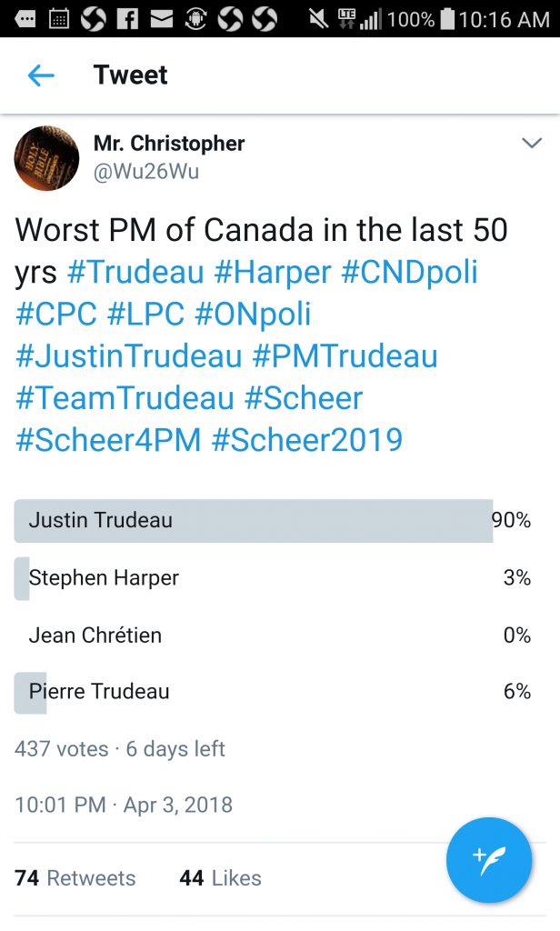Tap the back arrow icon
This screenshot has height=931, width=560.
click(x=42, y=75)
